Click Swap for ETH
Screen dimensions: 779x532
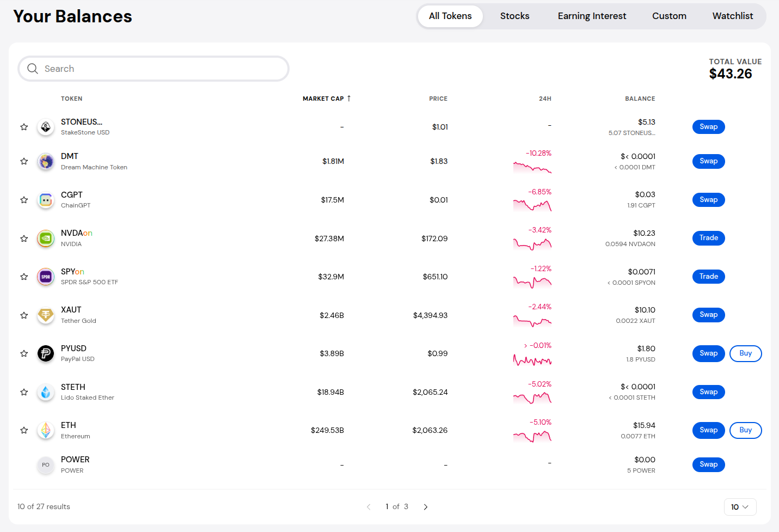point(708,430)
